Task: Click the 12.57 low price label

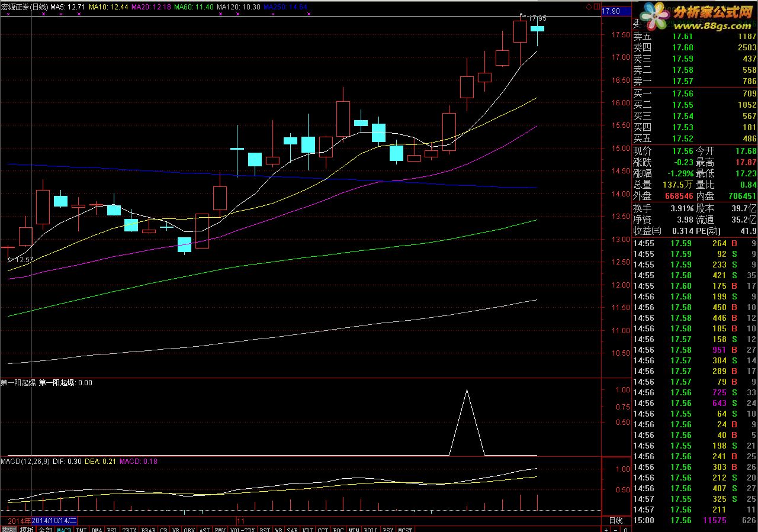Action: (24, 260)
